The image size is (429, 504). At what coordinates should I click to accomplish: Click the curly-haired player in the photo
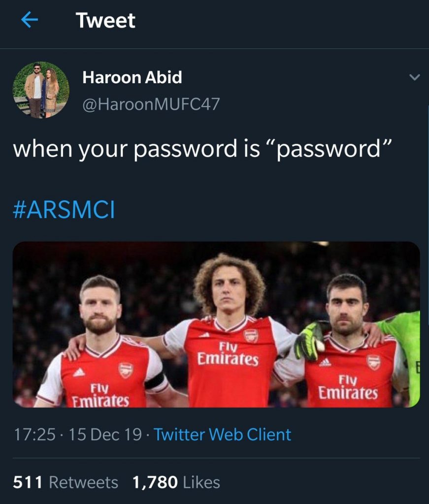click(x=230, y=330)
